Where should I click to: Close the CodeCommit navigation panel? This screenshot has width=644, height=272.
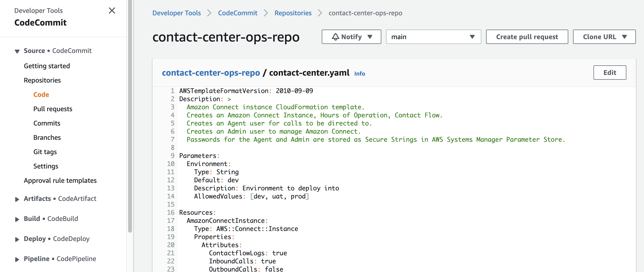coord(112,10)
